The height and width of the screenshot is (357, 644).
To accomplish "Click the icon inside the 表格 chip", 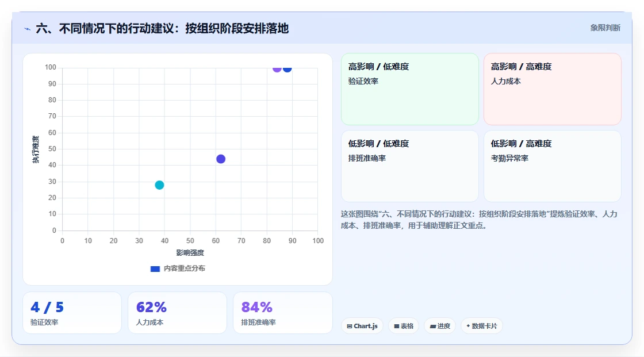I will (x=397, y=326).
